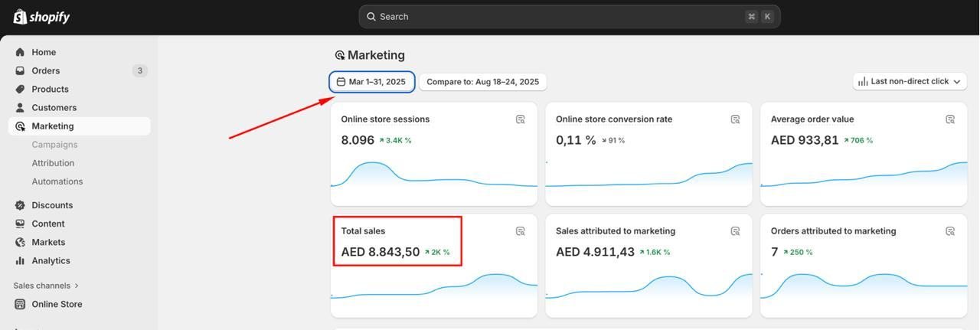
Task: Click the Online store sessions title
Action: [385, 119]
